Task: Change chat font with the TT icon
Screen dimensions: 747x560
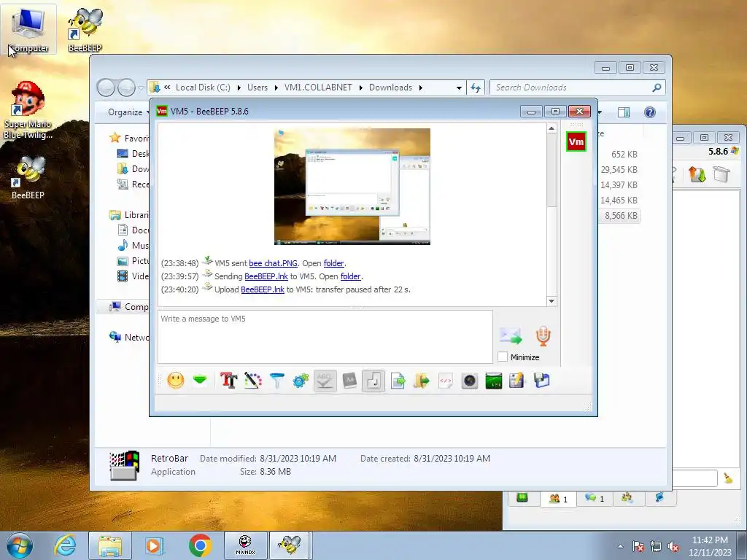Action: coord(228,381)
